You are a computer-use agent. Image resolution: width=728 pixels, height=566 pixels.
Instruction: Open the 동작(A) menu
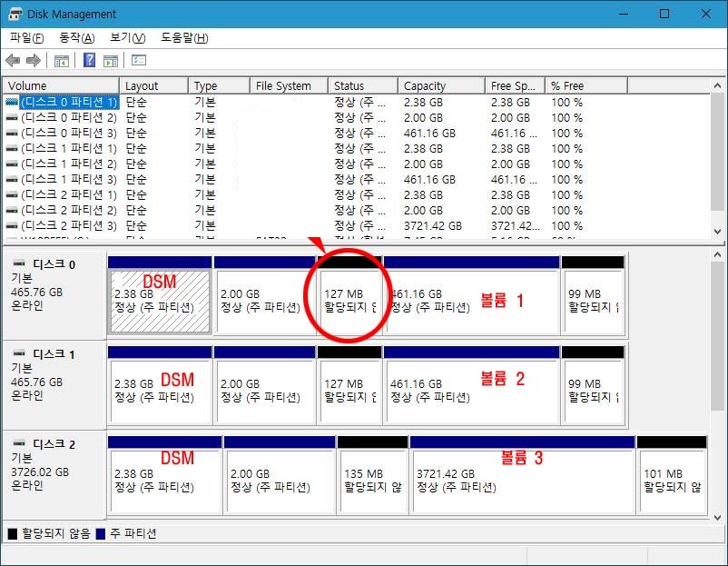coord(76,38)
